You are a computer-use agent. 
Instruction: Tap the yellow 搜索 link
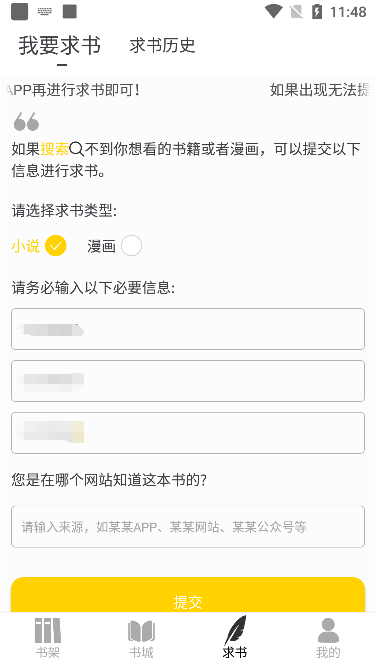pos(55,149)
